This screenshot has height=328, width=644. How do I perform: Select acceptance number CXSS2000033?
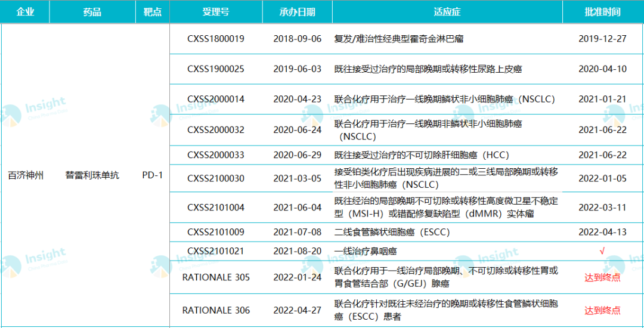[x=216, y=155]
